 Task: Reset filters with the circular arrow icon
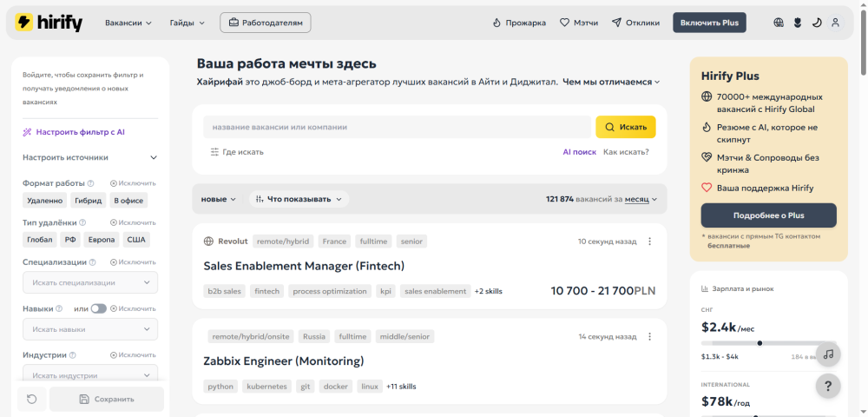(31, 399)
